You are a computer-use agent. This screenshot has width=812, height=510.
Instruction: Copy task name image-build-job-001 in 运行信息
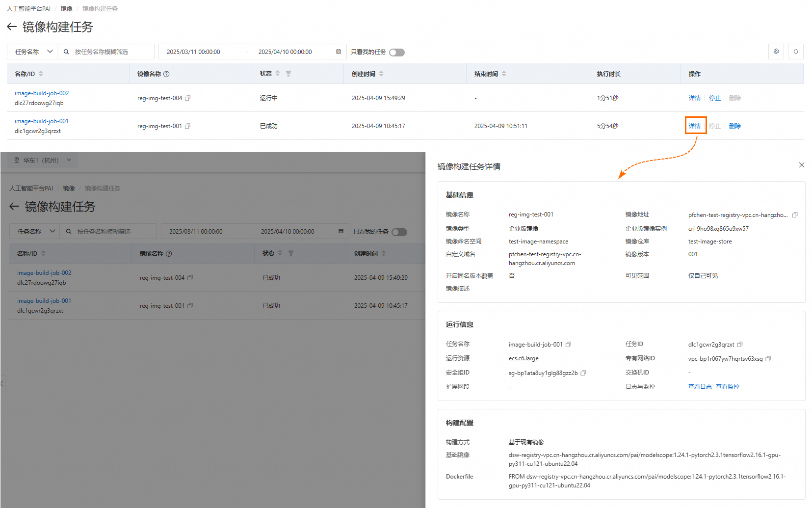tap(568, 345)
